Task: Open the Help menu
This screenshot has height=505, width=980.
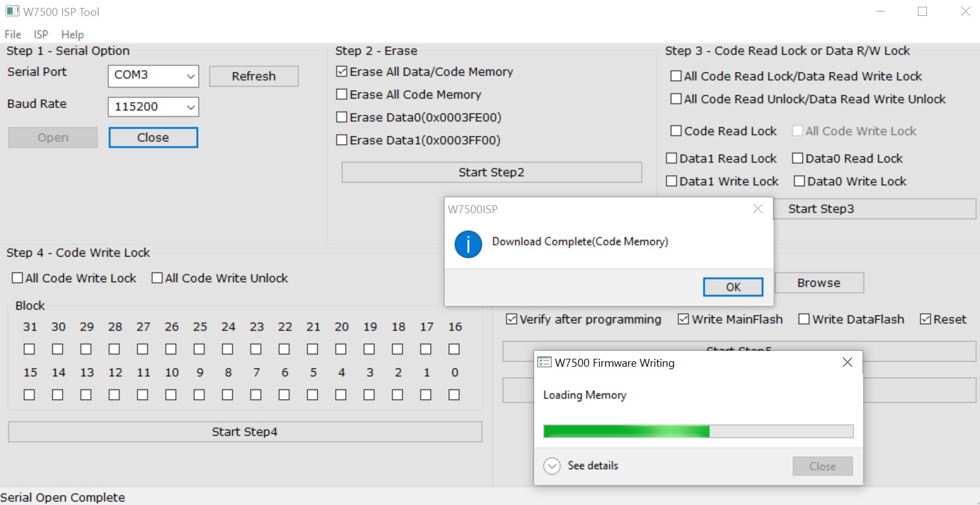Action: pyautogui.click(x=72, y=35)
